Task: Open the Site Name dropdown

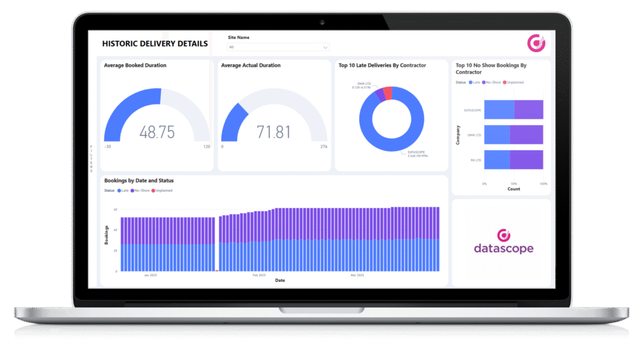Action: (277, 47)
